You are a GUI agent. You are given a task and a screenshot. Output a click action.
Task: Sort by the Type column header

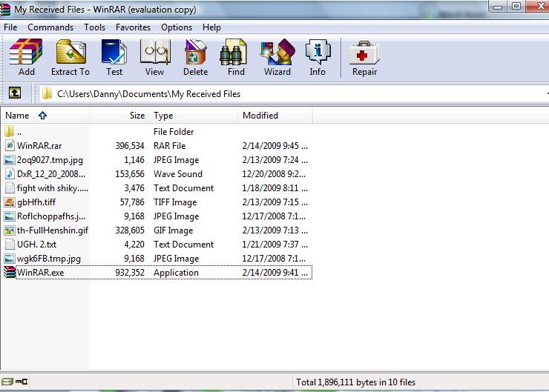pos(194,116)
